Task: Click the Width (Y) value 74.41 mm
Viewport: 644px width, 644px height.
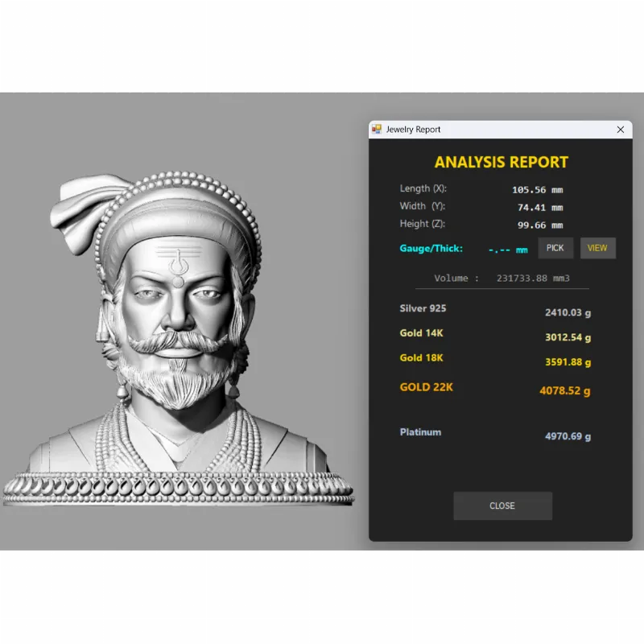Action: [539, 208]
